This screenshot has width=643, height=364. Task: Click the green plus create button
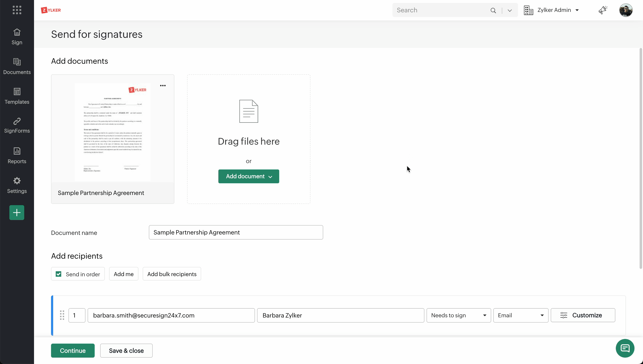[17, 213]
